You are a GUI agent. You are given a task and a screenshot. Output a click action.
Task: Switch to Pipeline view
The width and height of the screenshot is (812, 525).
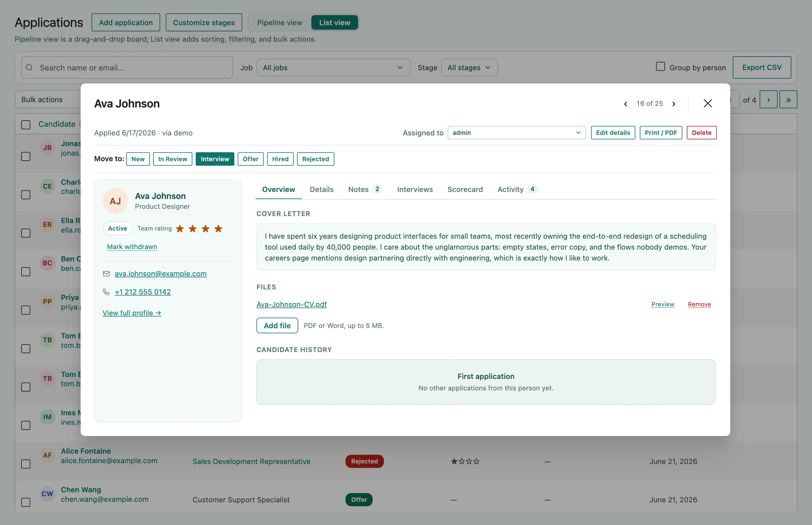point(280,22)
